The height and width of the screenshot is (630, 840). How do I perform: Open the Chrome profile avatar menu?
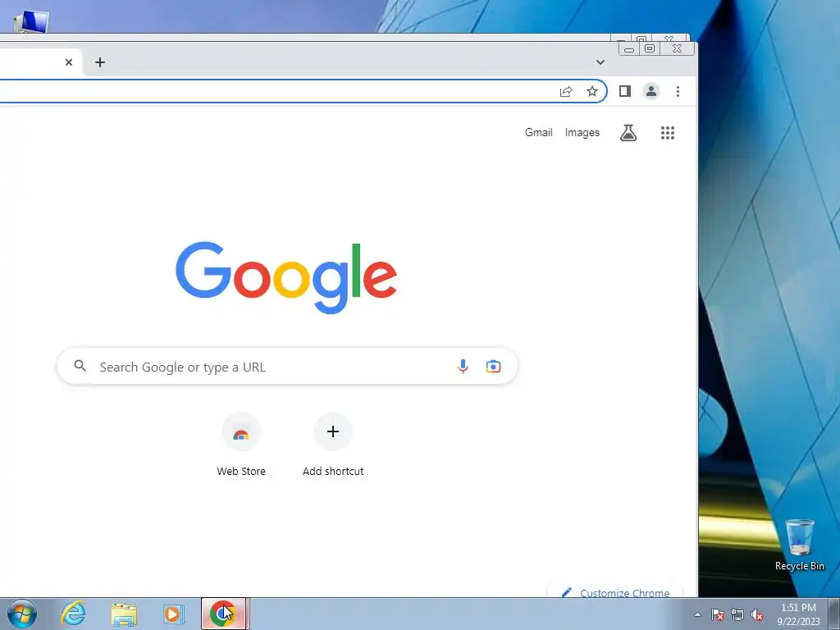(651, 91)
